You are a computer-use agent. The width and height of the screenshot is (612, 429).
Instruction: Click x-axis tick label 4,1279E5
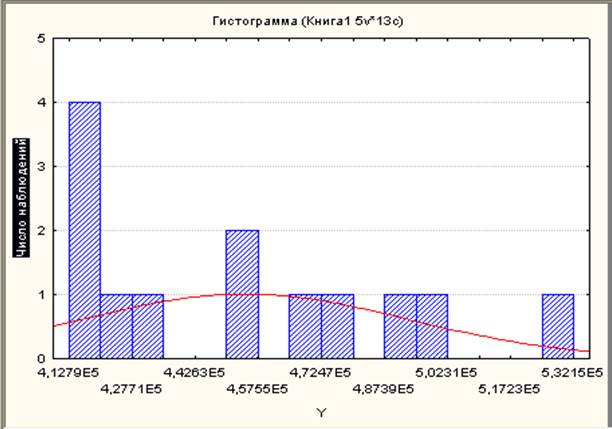(x=68, y=372)
